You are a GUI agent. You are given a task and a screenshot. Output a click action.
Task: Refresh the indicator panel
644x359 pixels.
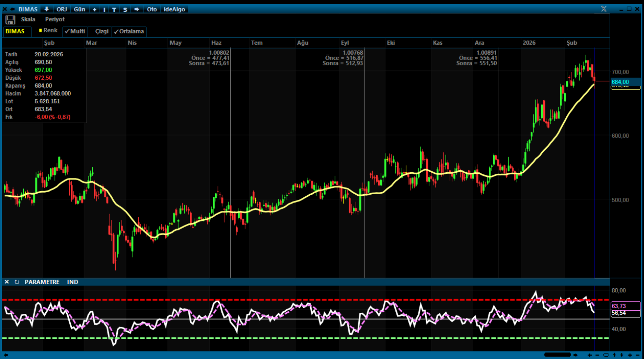coord(17,282)
